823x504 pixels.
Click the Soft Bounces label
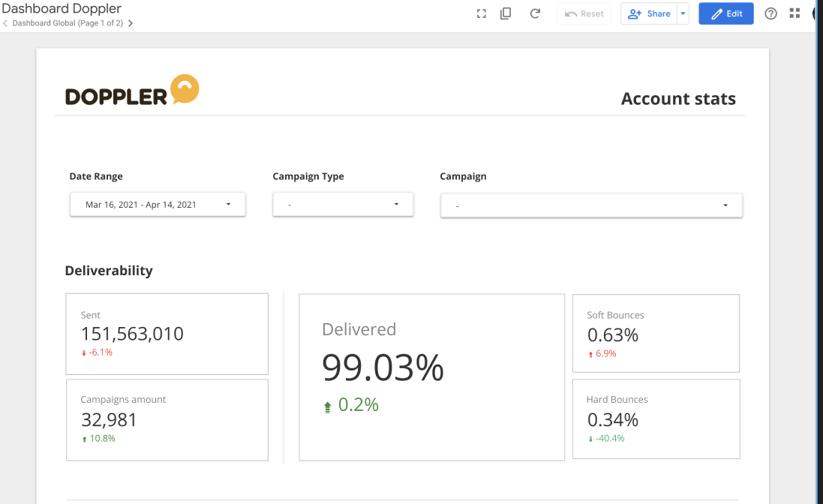(x=615, y=315)
